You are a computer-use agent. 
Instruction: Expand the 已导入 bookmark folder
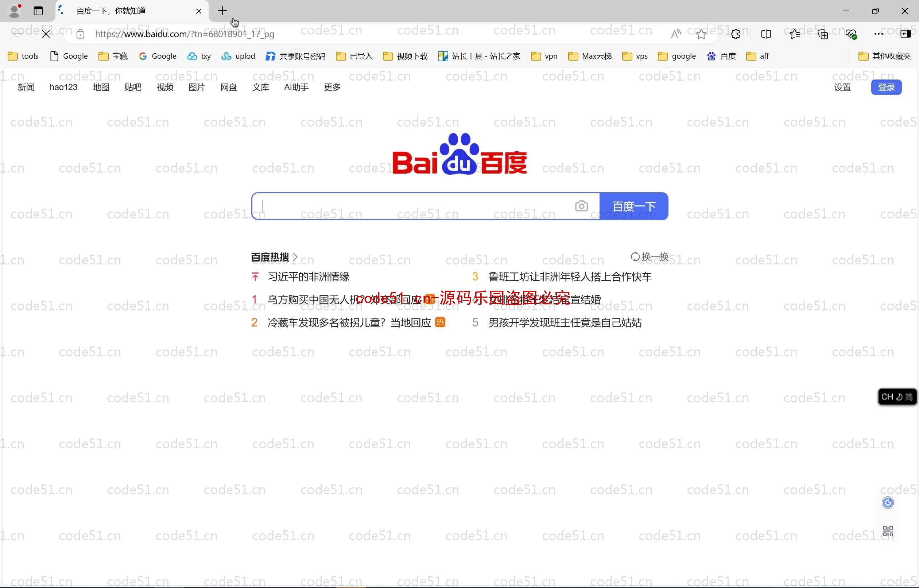pyautogui.click(x=354, y=56)
